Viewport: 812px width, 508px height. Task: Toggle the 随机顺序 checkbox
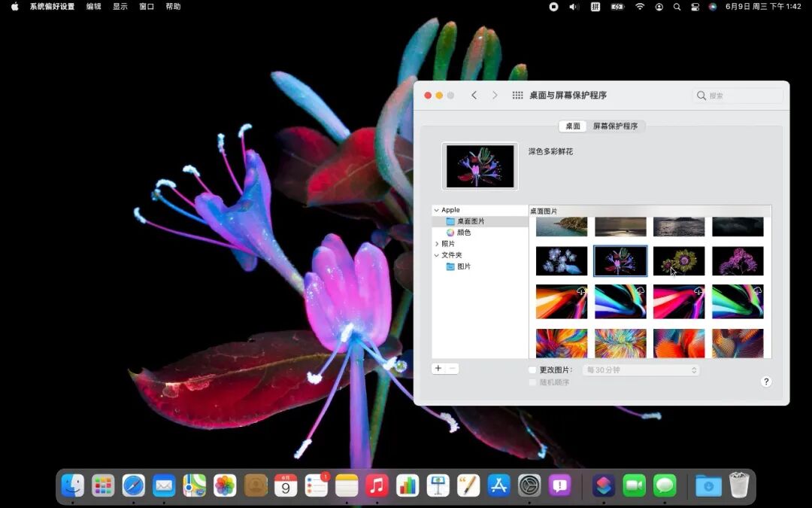click(532, 382)
